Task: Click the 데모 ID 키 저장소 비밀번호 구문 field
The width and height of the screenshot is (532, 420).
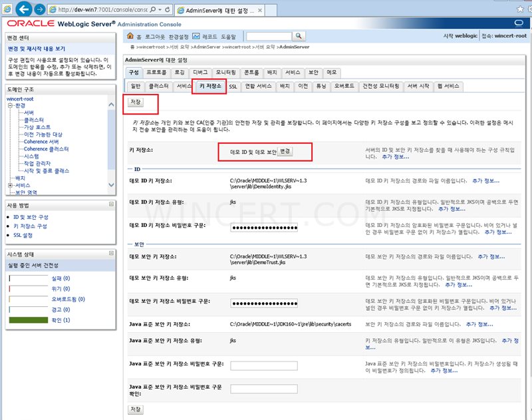Action: pos(264,228)
